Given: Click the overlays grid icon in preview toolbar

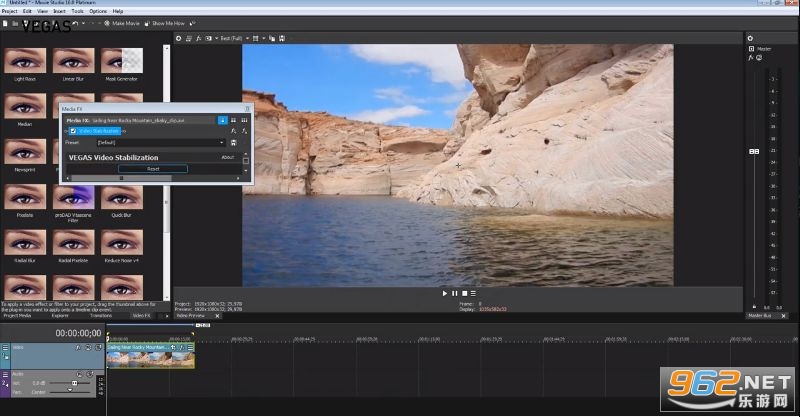Looking at the screenshot, I should click(256, 38).
